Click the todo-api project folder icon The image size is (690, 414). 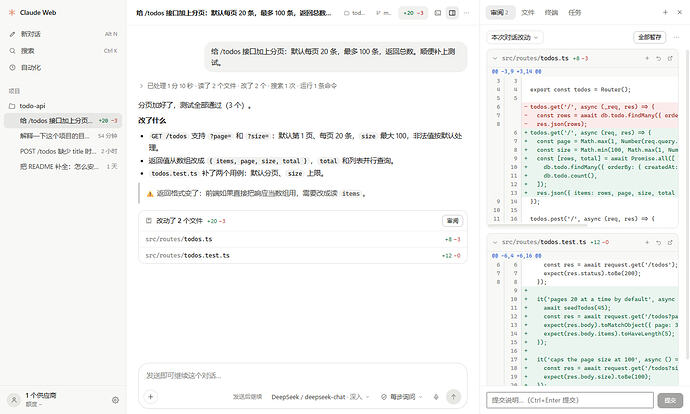[12, 106]
